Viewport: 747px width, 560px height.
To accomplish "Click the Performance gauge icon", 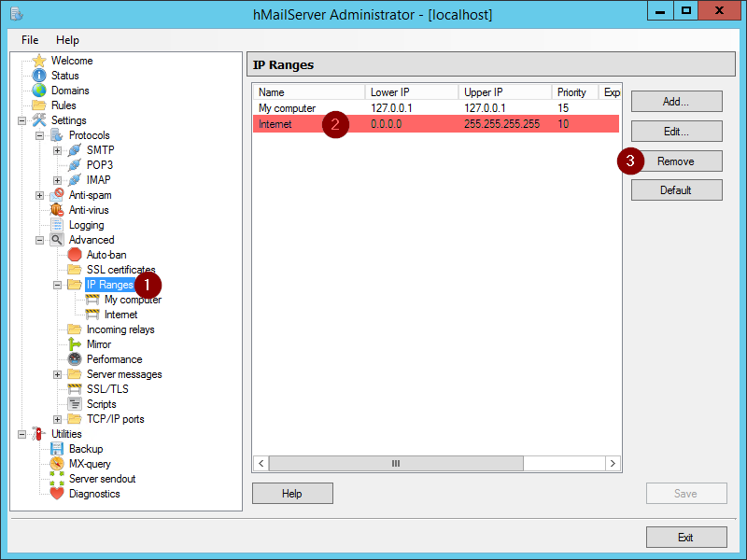I will pos(75,359).
